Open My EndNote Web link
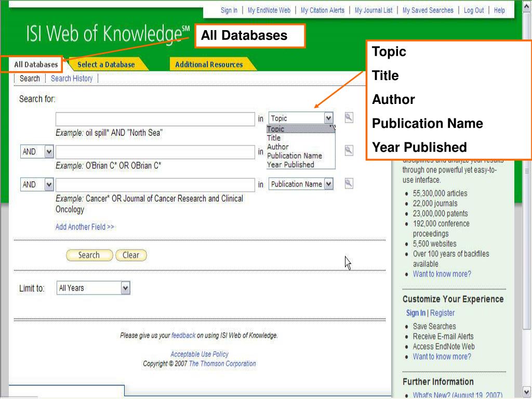This screenshot has height=399, width=532. (269, 10)
